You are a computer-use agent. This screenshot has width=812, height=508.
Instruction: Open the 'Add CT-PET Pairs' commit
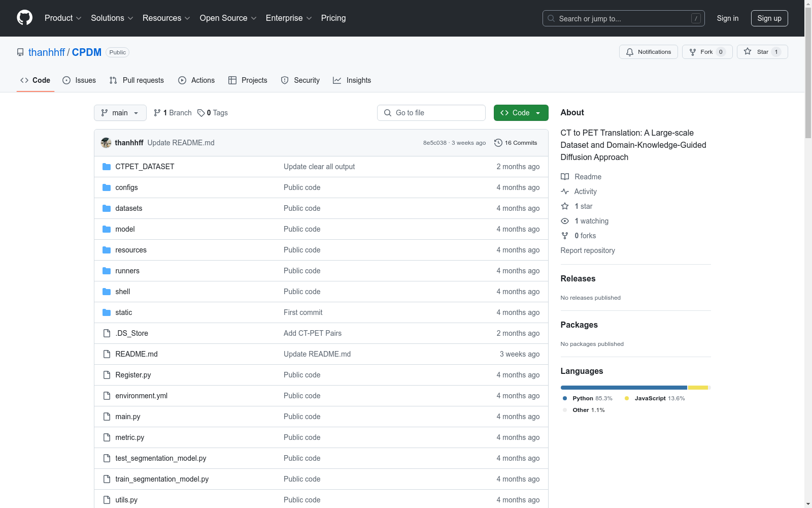(x=313, y=333)
